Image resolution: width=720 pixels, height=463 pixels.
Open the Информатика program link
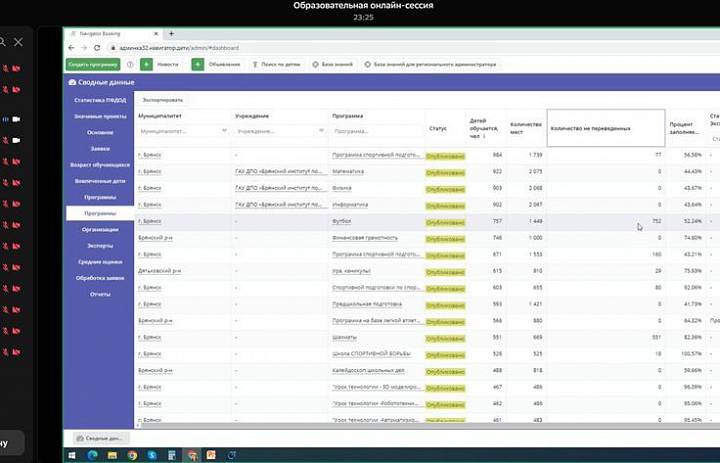pyautogui.click(x=350, y=204)
